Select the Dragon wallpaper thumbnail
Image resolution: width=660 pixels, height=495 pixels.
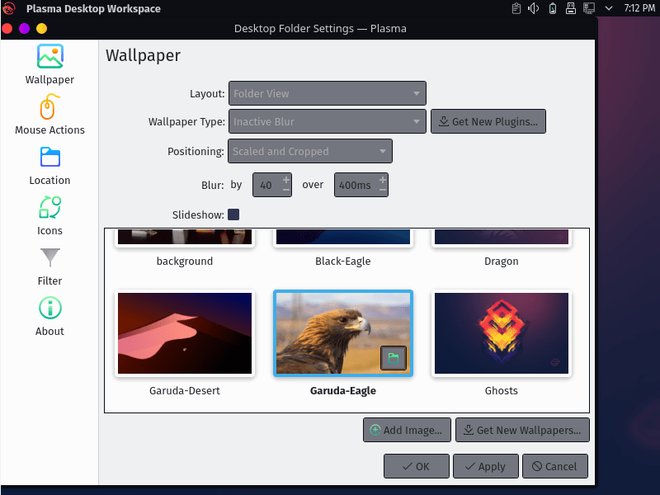tap(501, 237)
